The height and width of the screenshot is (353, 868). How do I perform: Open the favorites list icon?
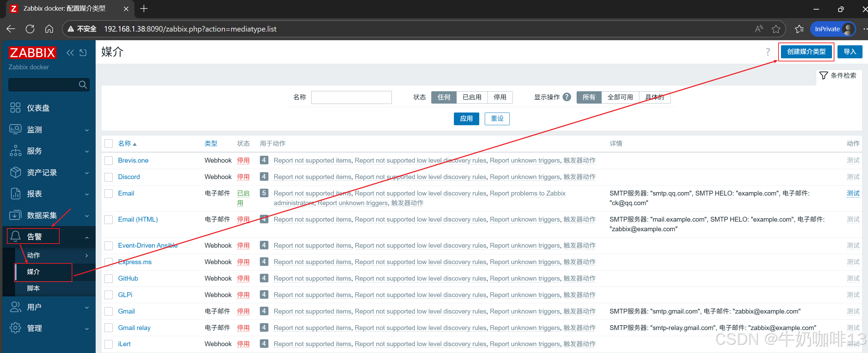(x=799, y=29)
